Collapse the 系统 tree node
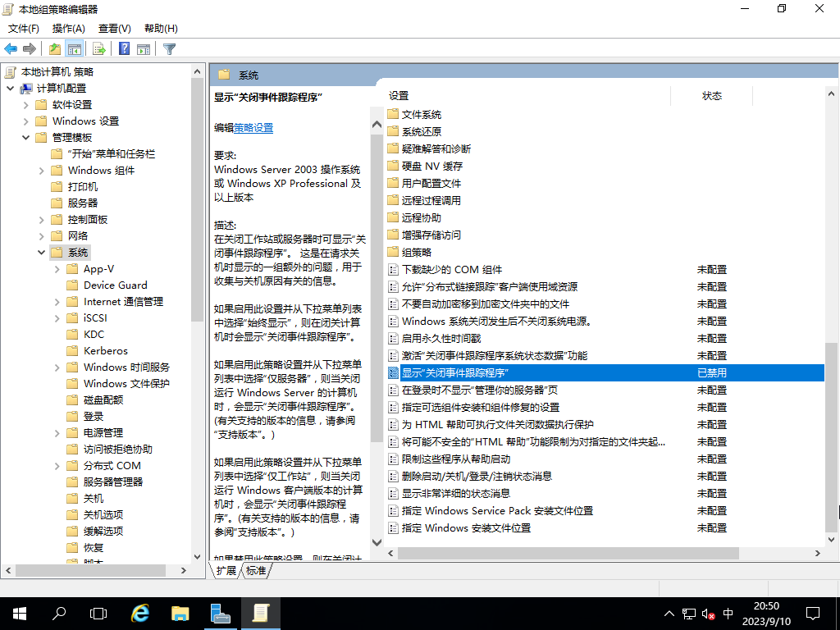Image resolution: width=840 pixels, height=630 pixels. pyautogui.click(x=41, y=253)
